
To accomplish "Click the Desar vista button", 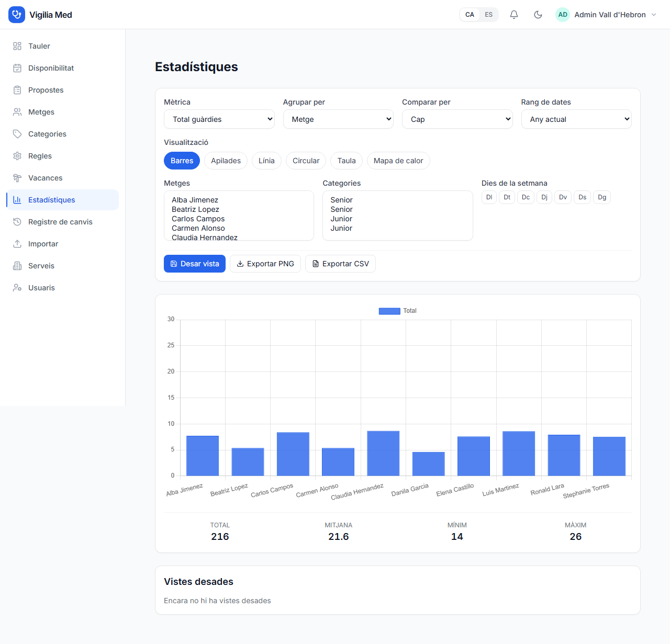I will point(195,264).
